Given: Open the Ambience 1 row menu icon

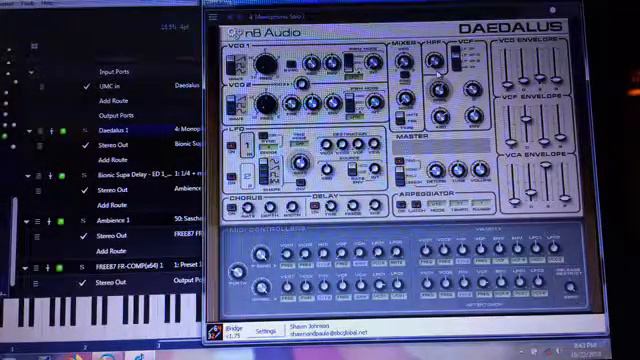Looking at the screenshot, I should (38, 221).
